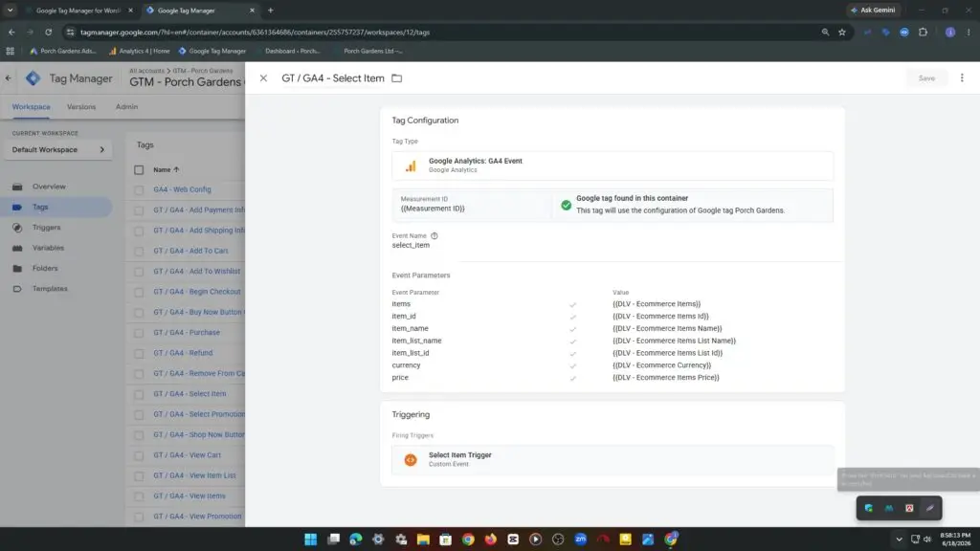980x551 pixels.
Task: Open Variables in the sidebar
Action: coord(48,248)
